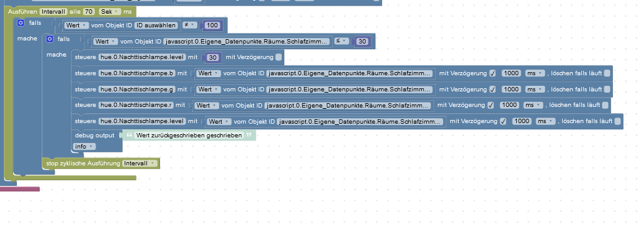The width and height of the screenshot is (644, 230).
Task: Open the Sek unit dropdown in interval block
Action: 110,12
